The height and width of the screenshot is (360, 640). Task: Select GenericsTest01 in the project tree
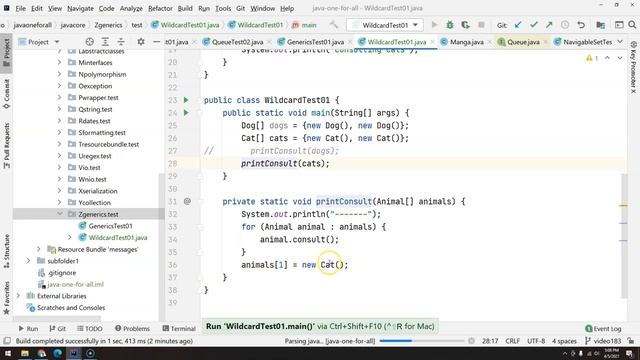110,226
